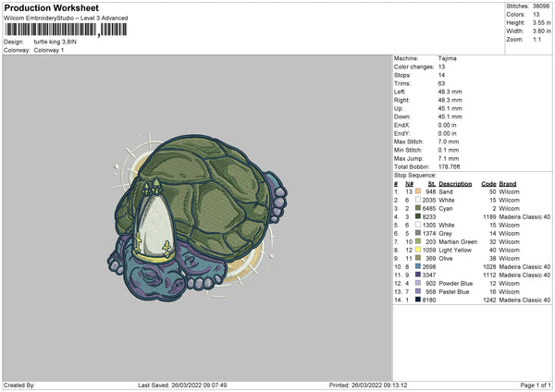Click the dark green swatch for 8233 stitches
The width and height of the screenshot is (555, 392).
tap(418, 216)
